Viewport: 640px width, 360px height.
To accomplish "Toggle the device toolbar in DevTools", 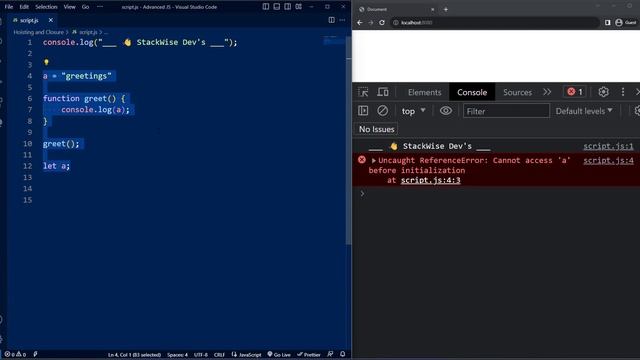I will point(382,92).
